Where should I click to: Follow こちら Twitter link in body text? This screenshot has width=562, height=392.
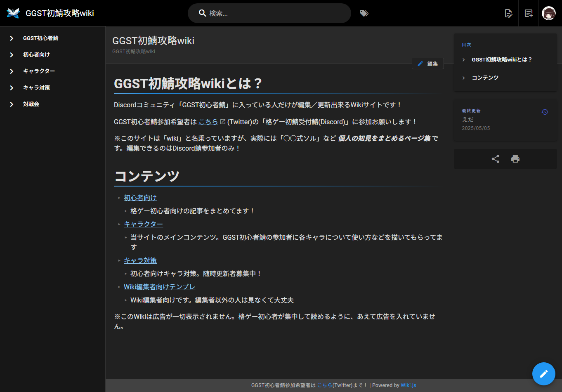pyautogui.click(x=208, y=122)
